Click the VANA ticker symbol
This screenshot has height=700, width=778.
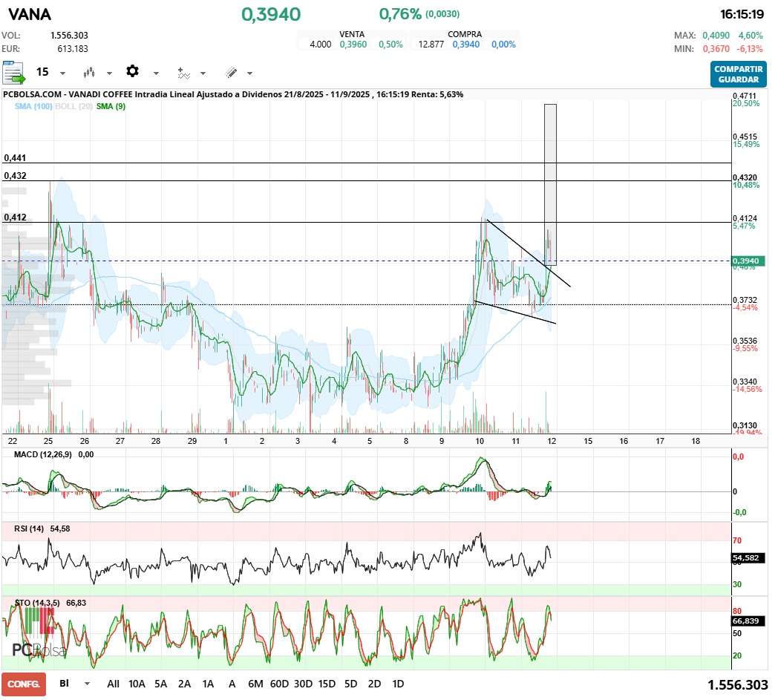(30, 14)
